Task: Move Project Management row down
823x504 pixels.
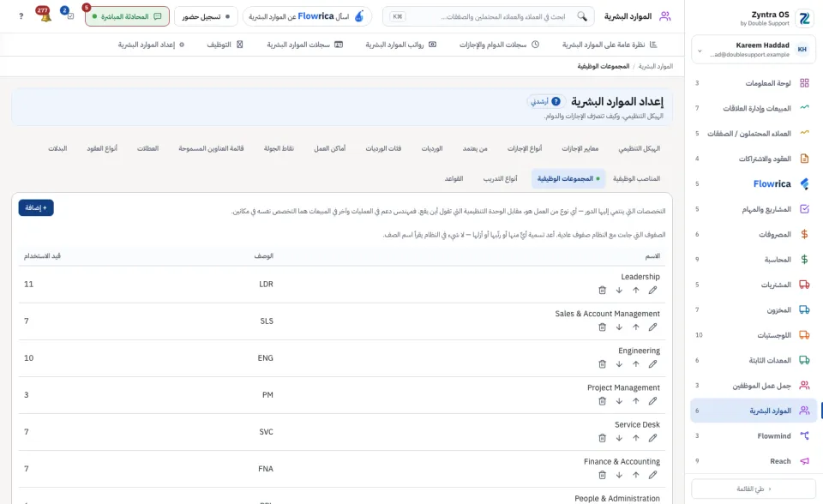Action: (x=619, y=401)
